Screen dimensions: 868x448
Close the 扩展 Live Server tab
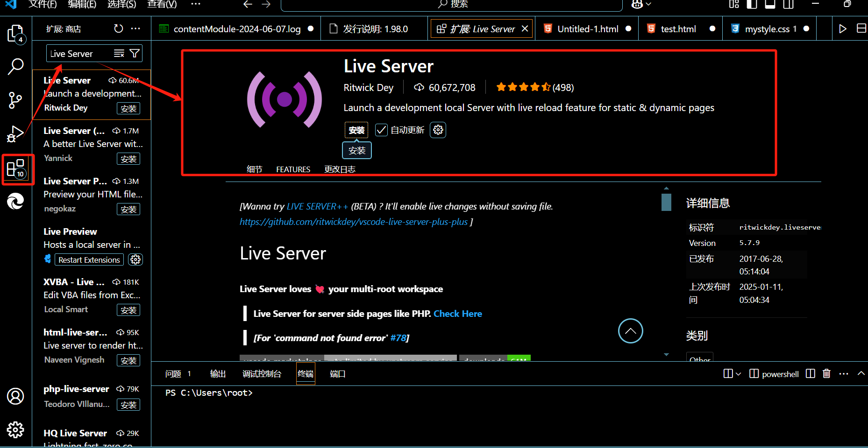[x=525, y=29]
